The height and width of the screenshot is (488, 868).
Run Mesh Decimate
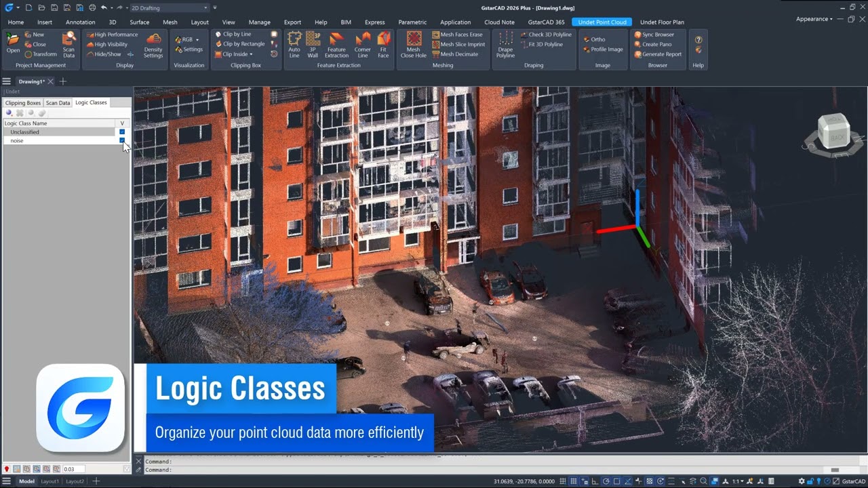tap(455, 54)
